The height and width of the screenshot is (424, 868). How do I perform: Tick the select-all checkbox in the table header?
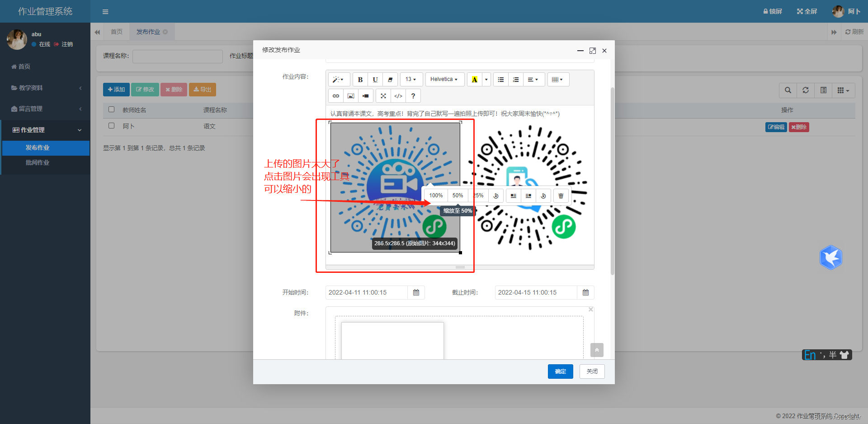point(112,110)
